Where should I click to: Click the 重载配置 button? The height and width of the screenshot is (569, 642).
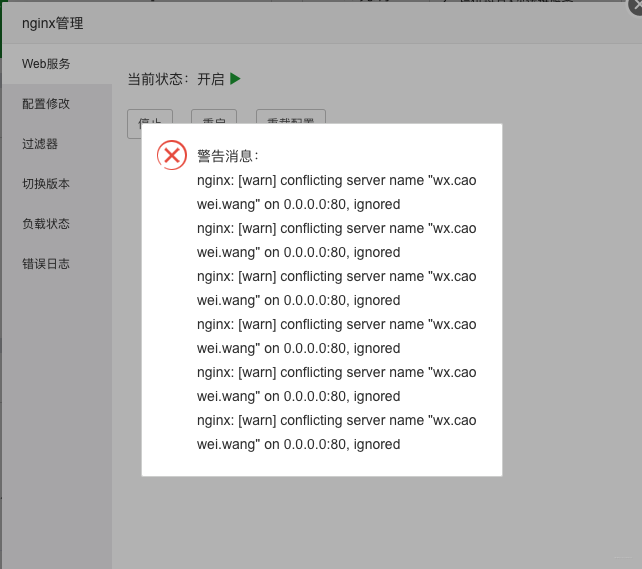[291, 117]
